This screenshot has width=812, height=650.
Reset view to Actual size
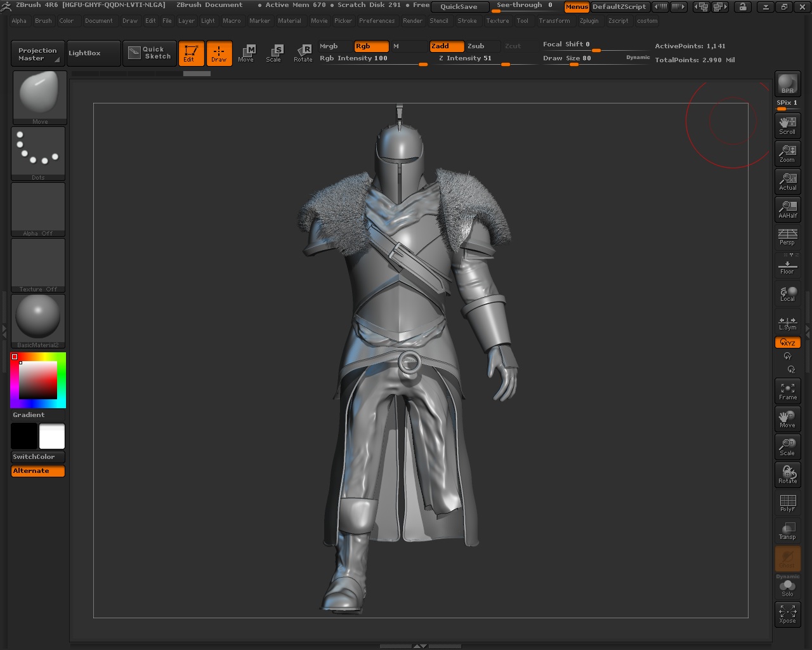tap(787, 181)
